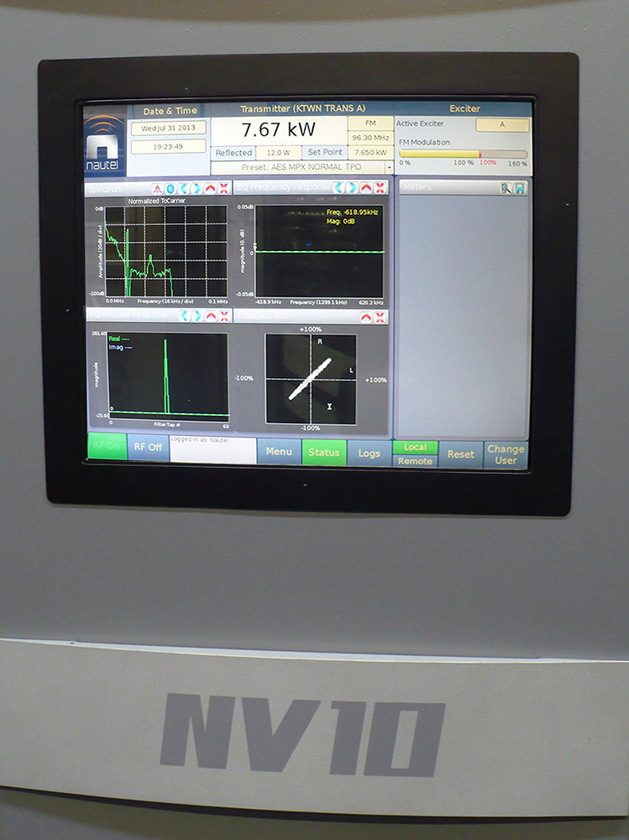The height and width of the screenshot is (840, 629).
Task: Open the Menu
Action: 279,452
